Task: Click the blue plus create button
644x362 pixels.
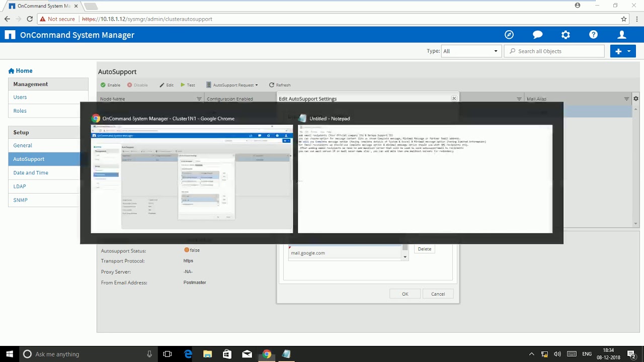Action: [x=618, y=51]
